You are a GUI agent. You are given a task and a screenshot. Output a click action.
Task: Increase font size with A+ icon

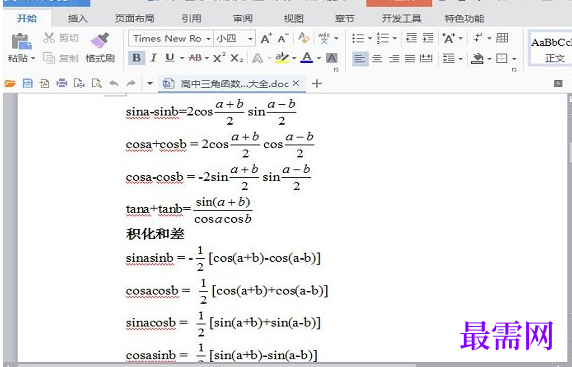266,38
